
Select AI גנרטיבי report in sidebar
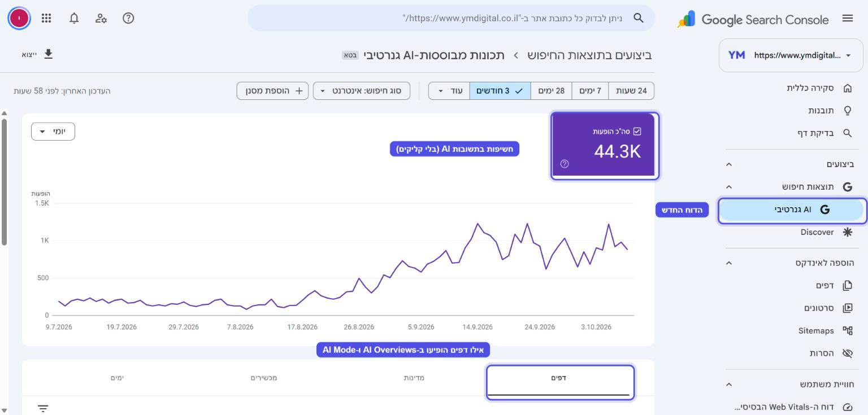pos(792,209)
